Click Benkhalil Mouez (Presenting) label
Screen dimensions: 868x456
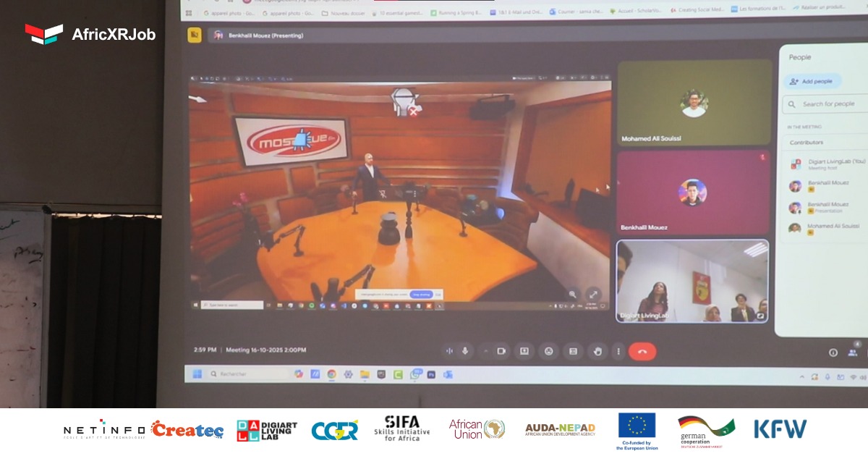tap(265, 35)
